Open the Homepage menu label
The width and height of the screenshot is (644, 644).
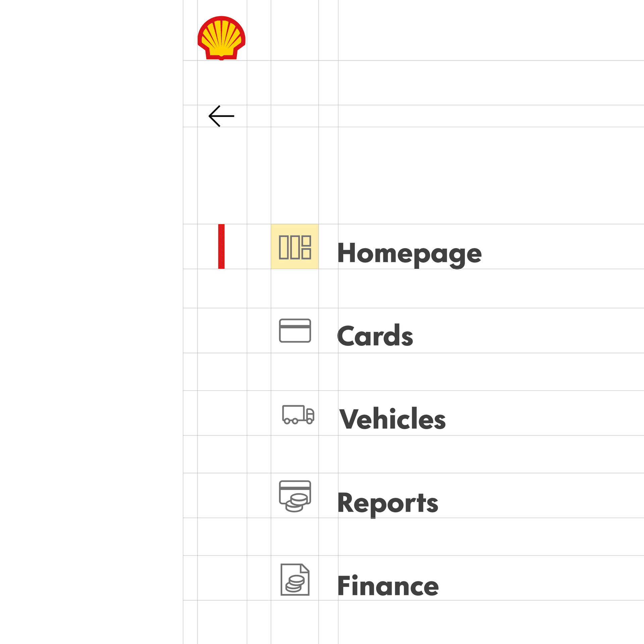point(409,254)
